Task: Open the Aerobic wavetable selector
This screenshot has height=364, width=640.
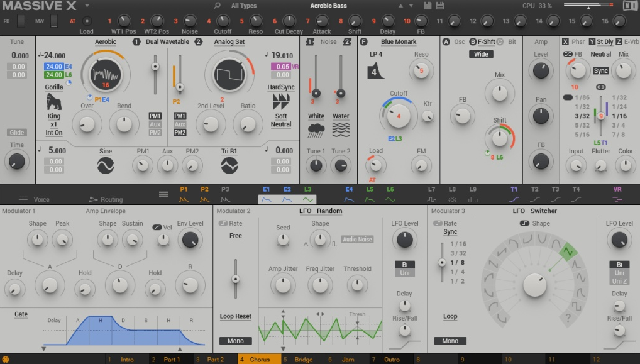Action: click(106, 42)
